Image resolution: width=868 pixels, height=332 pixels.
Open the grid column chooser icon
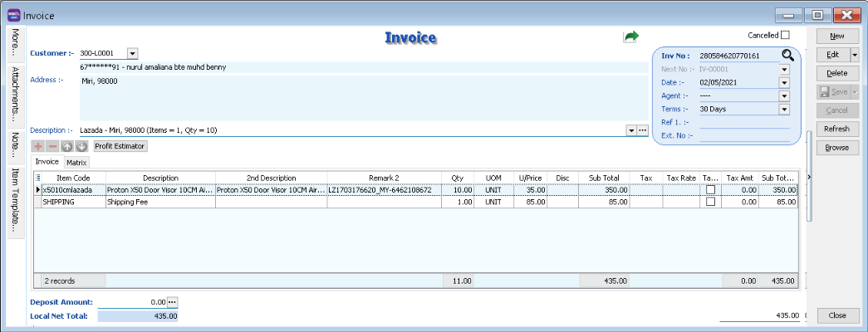pos(38,177)
